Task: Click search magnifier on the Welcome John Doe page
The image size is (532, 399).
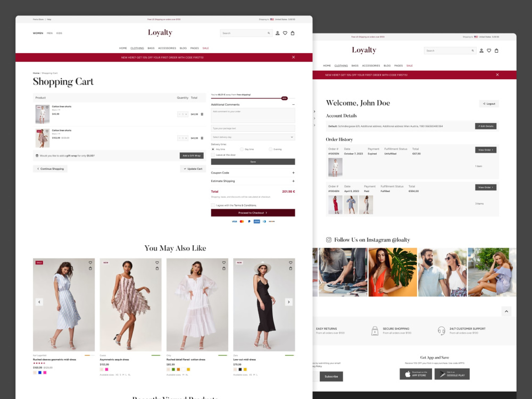Action: coord(472,51)
